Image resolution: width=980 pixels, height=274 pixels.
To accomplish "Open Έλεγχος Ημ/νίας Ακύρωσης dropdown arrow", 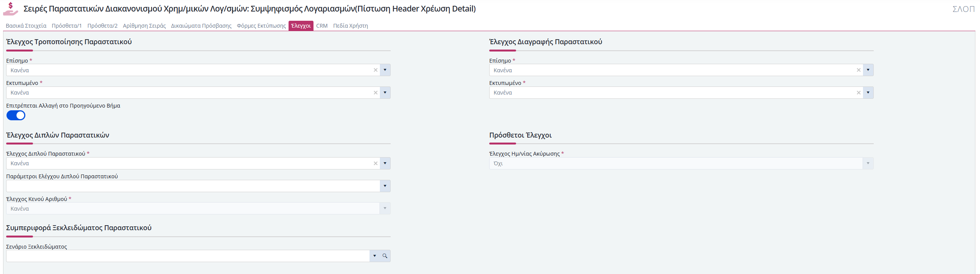I will point(868,163).
